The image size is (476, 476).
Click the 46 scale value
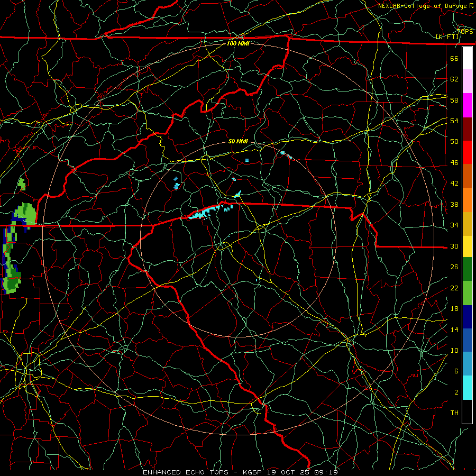pyautogui.click(x=454, y=163)
